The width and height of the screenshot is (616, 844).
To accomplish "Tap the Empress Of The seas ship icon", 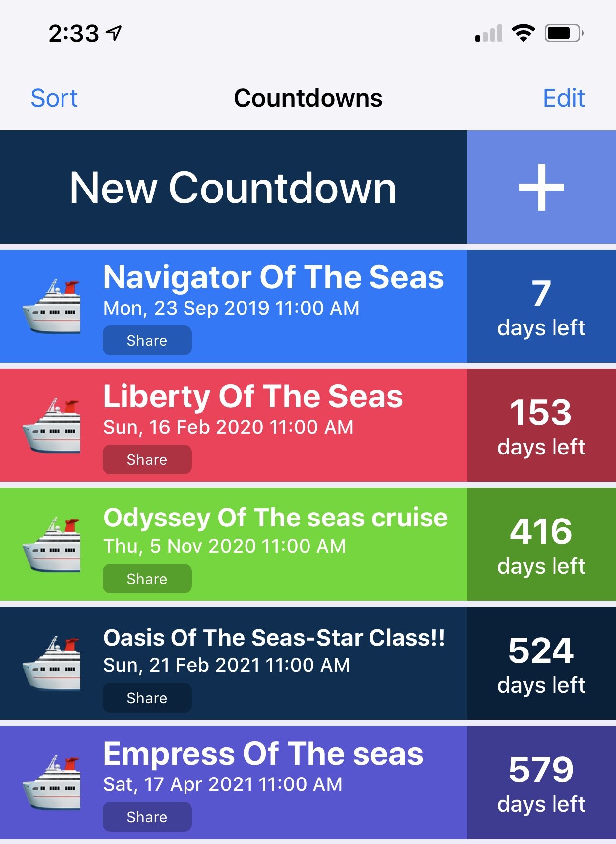I will (x=52, y=783).
